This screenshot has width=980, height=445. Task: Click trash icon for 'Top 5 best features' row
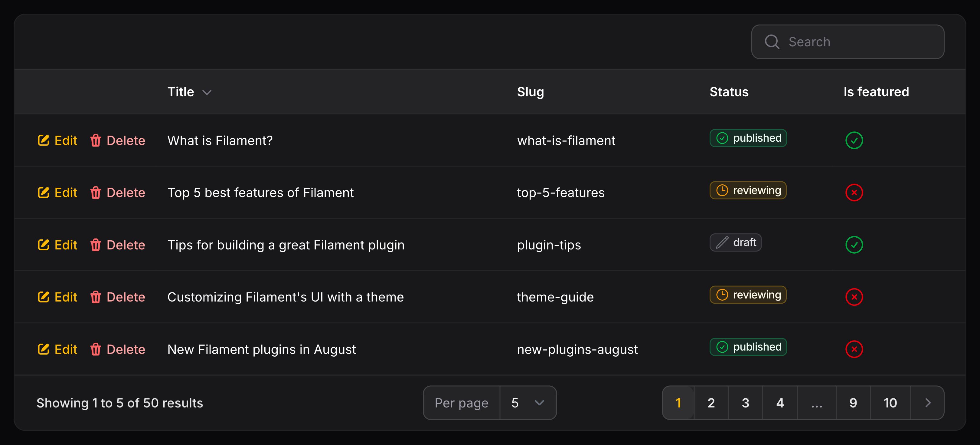pyautogui.click(x=96, y=193)
